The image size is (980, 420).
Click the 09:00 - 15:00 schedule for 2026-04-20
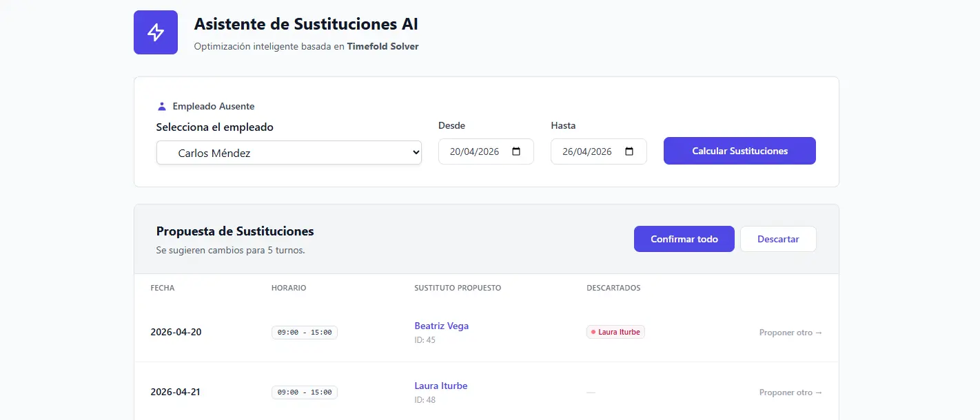(305, 333)
